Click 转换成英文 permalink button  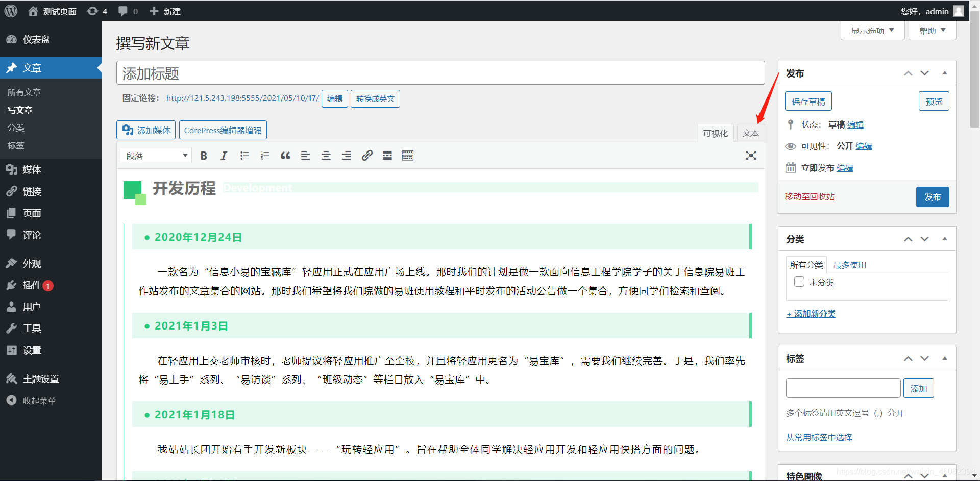pos(375,98)
